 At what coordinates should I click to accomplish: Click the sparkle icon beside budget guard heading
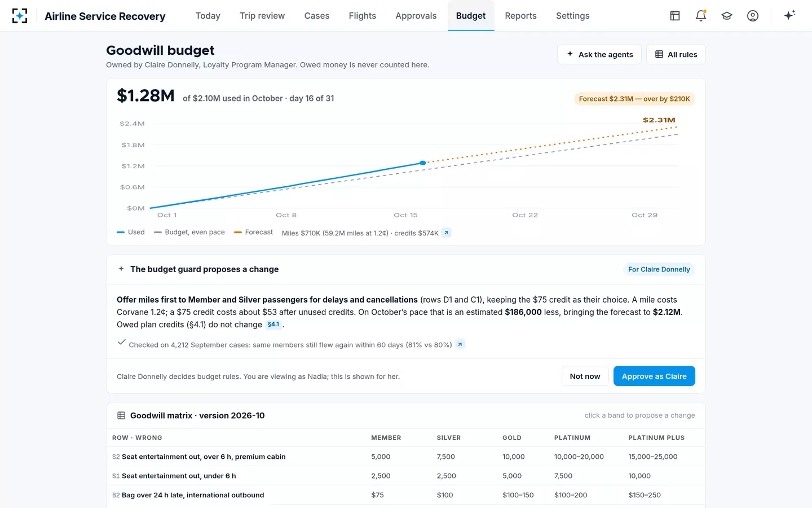pyautogui.click(x=121, y=269)
